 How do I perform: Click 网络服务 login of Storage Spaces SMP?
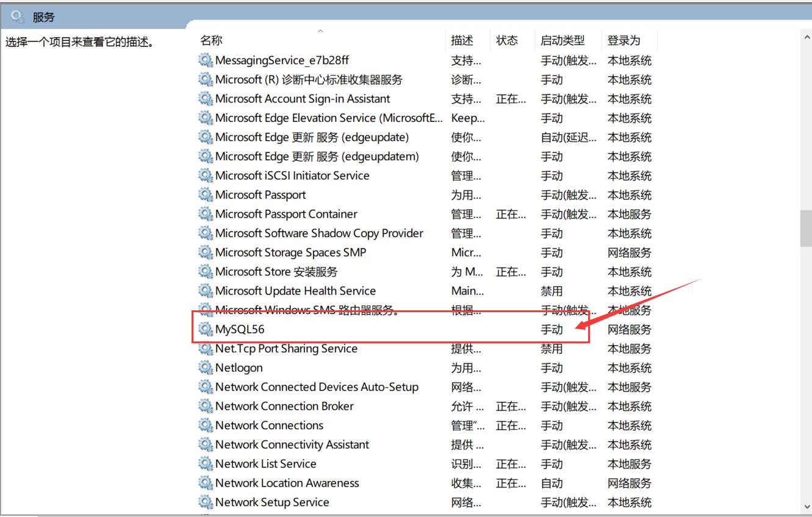[630, 252]
